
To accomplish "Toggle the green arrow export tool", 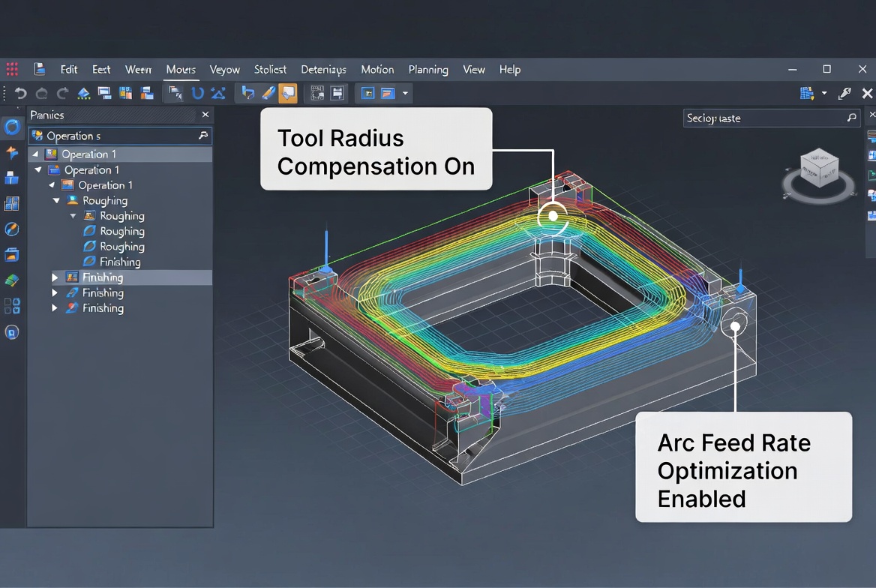I will (x=82, y=93).
